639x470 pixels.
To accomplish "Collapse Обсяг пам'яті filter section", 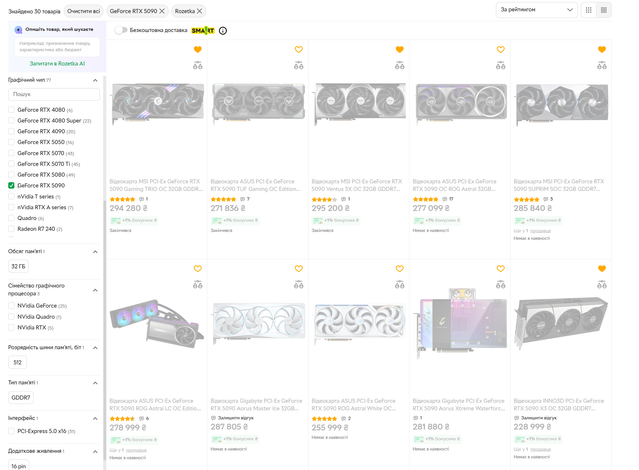I will (x=95, y=252).
